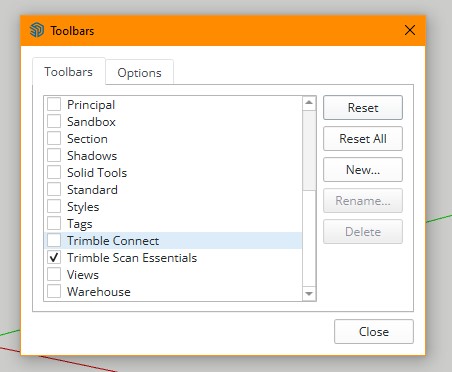
Task: Click the Reset All button
Action: (363, 138)
